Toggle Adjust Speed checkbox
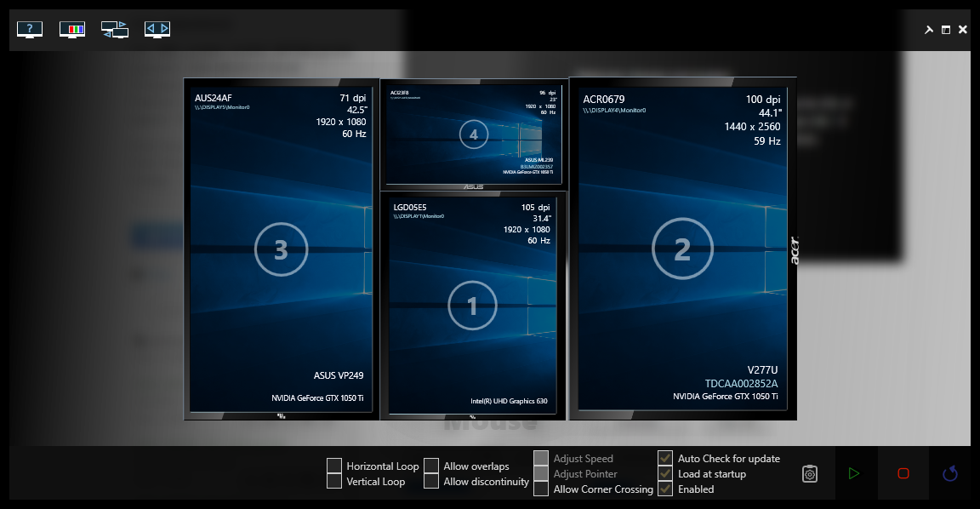The width and height of the screenshot is (980, 509). 541,458
